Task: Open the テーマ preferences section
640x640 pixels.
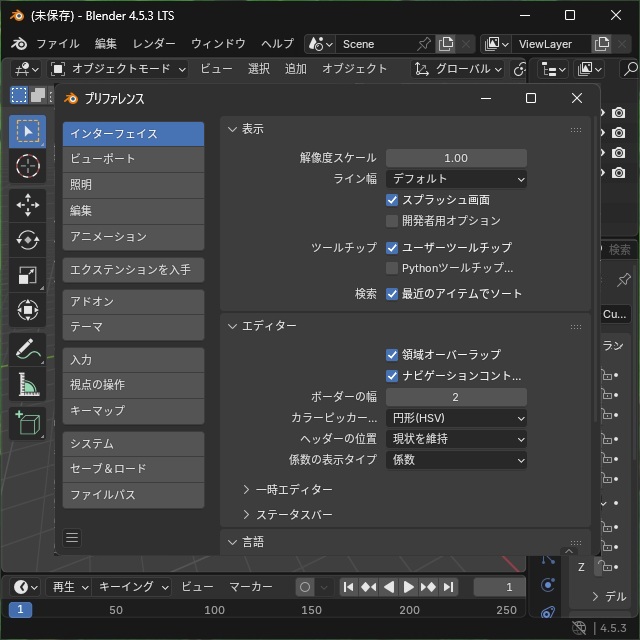Action: (x=133, y=327)
